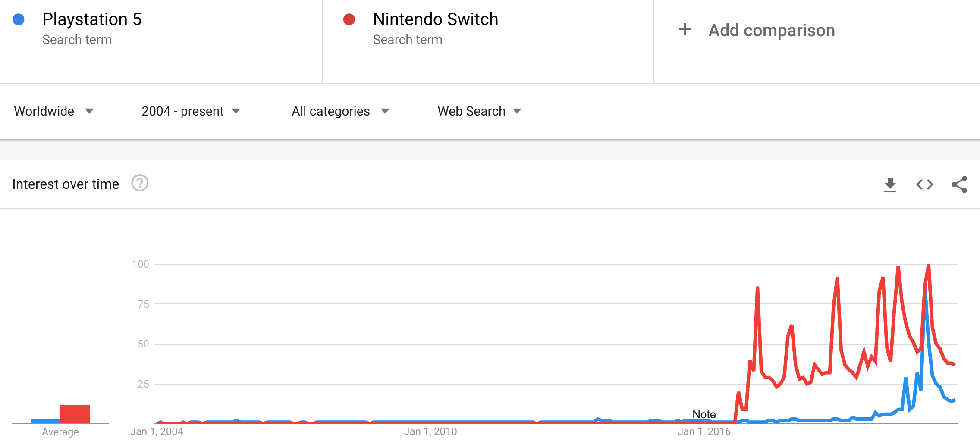Click the Interest over time heading
This screenshot has height=444, width=980.
pos(66,184)
